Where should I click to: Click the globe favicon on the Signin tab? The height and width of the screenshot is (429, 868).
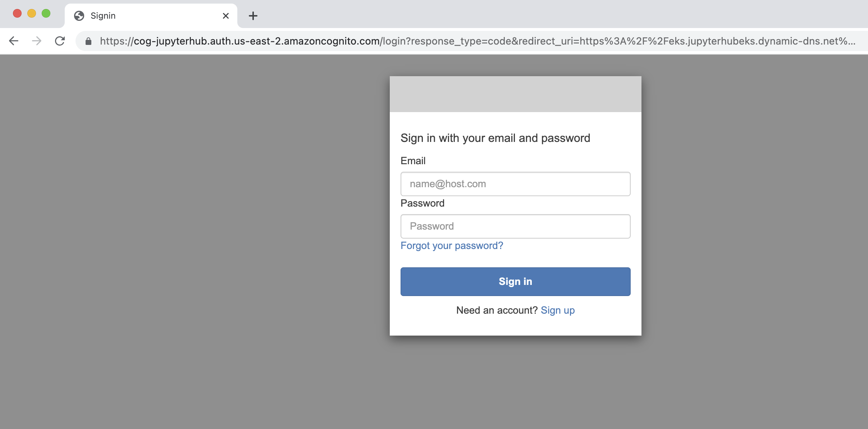(79, 16)
